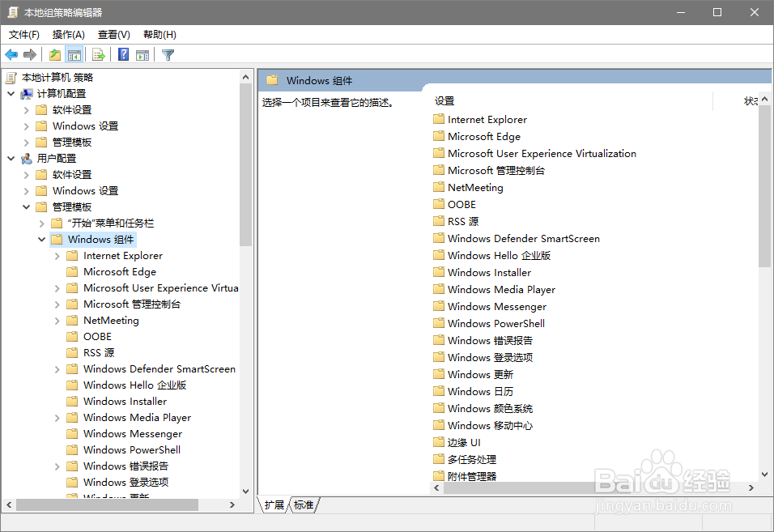This screenshot has width=774, height=532.
Task: Expand Windows 错误报告 in the tree
Action: click(x=57, y=466)
